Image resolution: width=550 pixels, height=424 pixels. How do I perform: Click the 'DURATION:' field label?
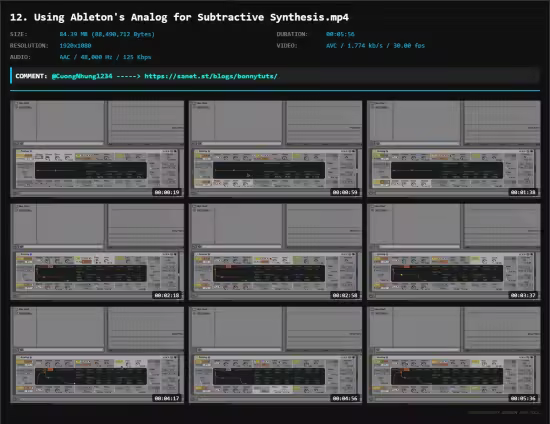point(292,34)
